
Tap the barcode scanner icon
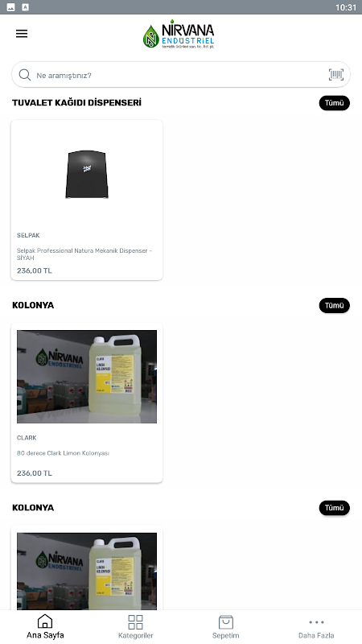coord(335,74)
